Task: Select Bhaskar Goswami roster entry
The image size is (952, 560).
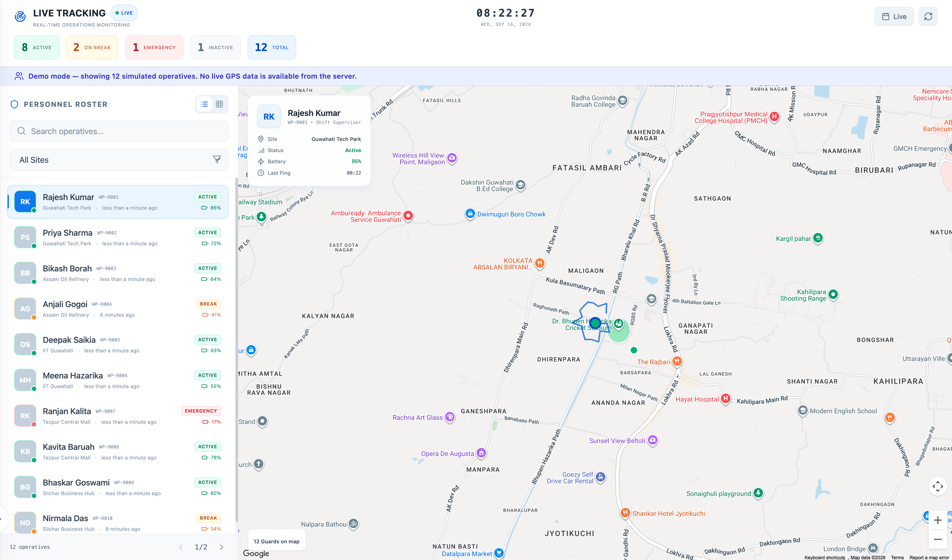Action: click(118, 487)
